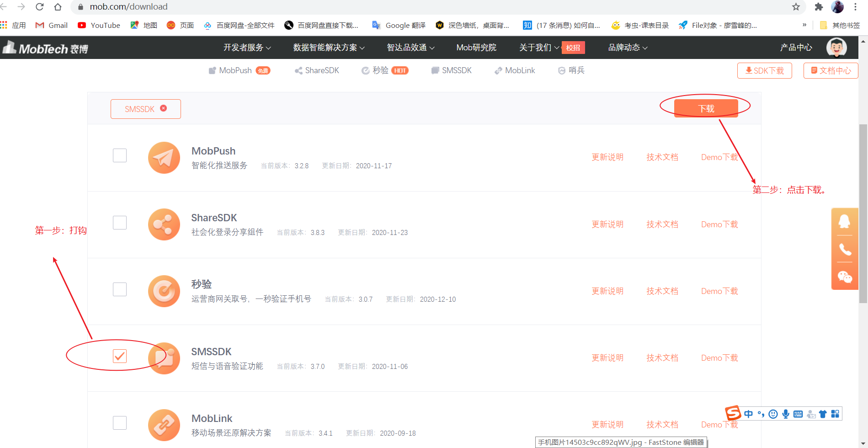
Task: Enable the MobLink checkbox
Action: pos(120,422)
